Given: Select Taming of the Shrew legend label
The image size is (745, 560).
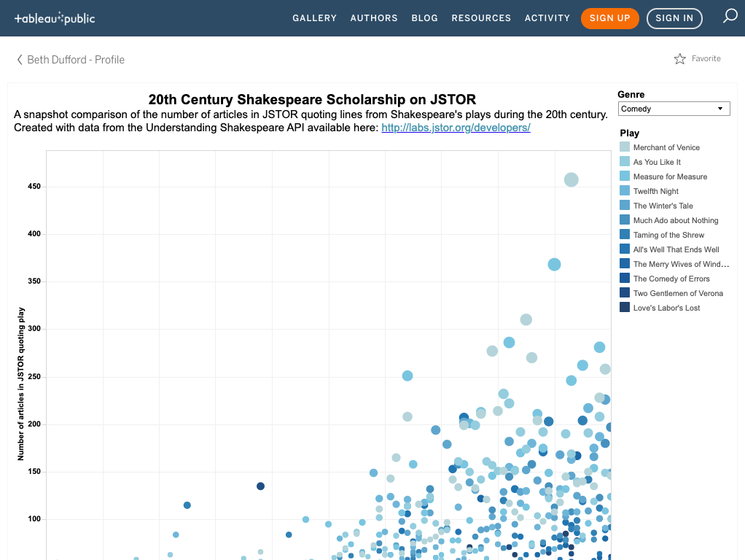Looking at the screenshot, I should (x=668, y=235).
